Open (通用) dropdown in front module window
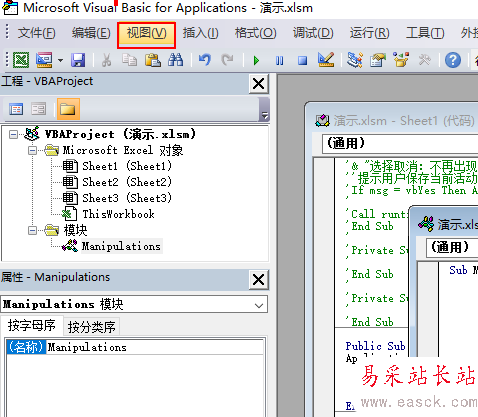This screenshot has width=478, height=417. tap(452, 248)
